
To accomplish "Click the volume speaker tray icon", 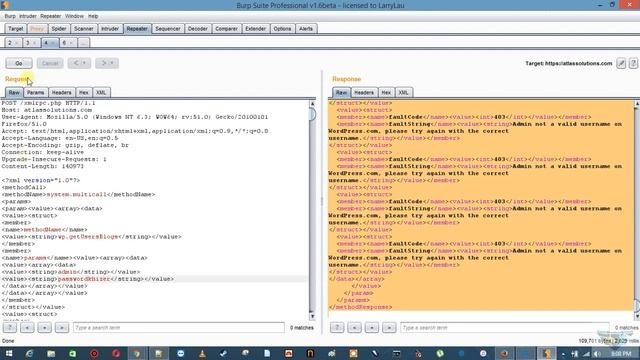I will (x=597, y=354).
